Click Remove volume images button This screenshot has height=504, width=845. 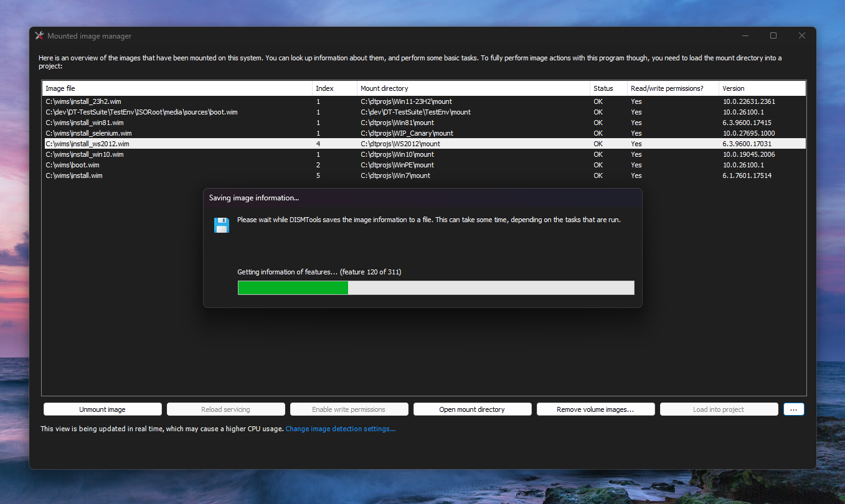click(596, 409)
